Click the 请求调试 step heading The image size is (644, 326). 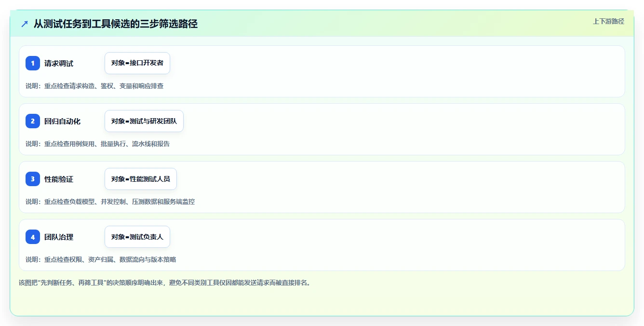coord(59,63)
